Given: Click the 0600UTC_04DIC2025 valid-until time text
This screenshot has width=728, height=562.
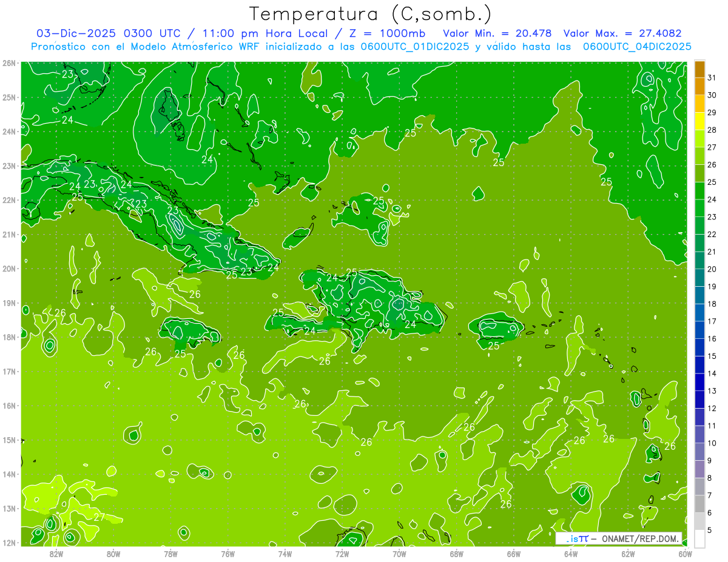Looking at the screenshot, I should pyautogui.click(x=637, y=47).
